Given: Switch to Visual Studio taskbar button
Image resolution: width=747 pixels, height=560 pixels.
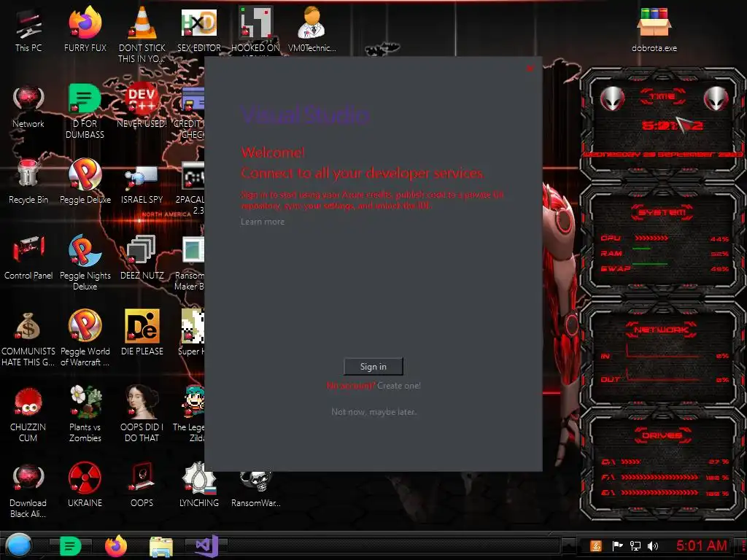Looking at the screenshot, I should (x=206, y=545).
